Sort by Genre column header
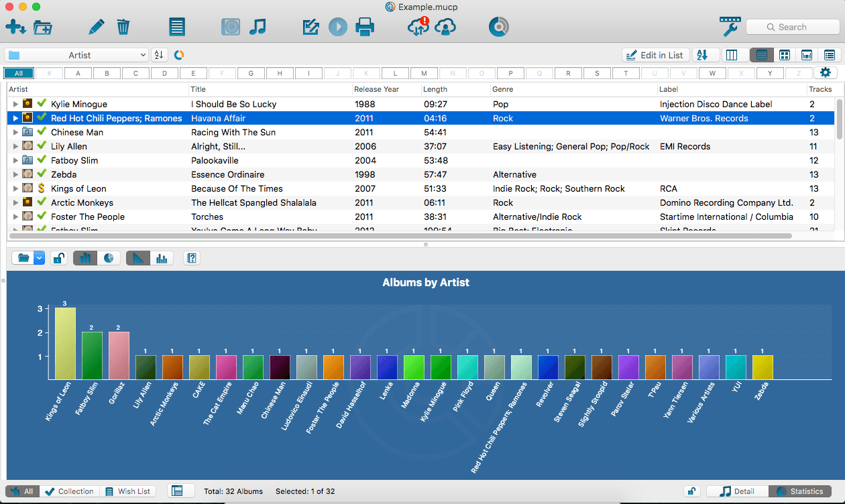 573,89
